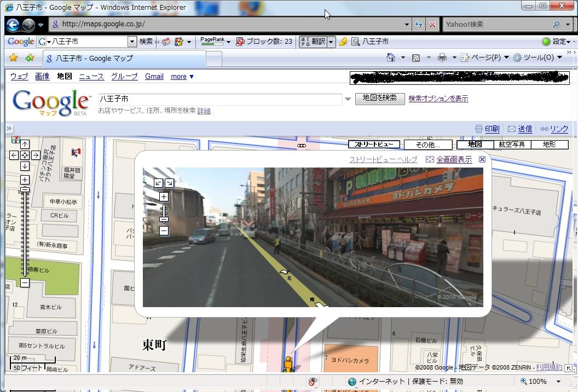The image size is (578, 392).
Task: Select the 航空写真 satellite view
Action: (x=512, y=144)
